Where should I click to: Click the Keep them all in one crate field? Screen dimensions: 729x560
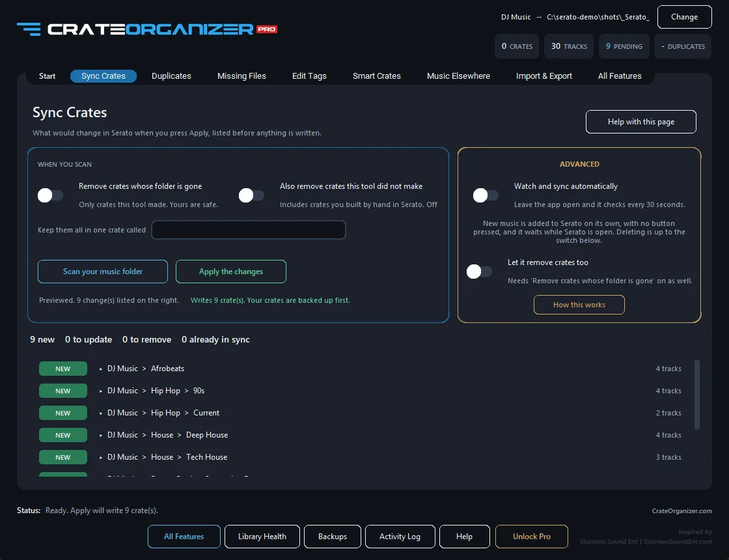click(248, 231)
